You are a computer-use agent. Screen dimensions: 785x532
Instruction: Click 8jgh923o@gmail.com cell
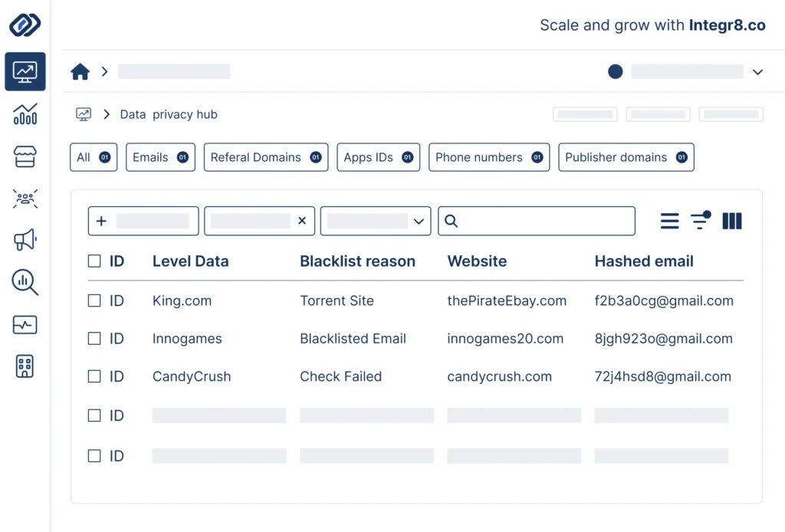(x=663, y=338)
